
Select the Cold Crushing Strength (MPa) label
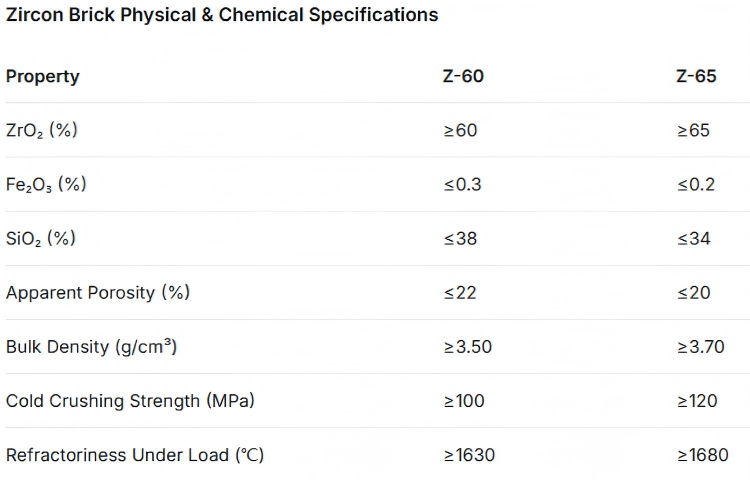[x=130, y=401]
